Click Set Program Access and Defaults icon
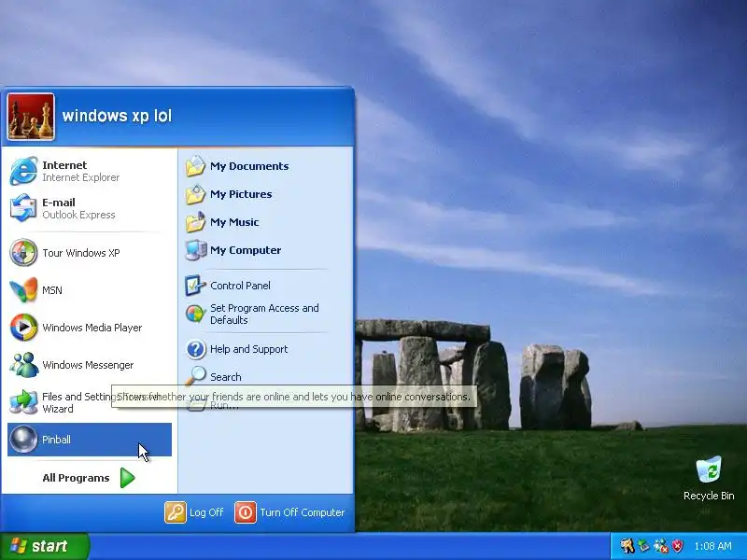Viewport: 747px width, 560px height. [x=195, y=314]
